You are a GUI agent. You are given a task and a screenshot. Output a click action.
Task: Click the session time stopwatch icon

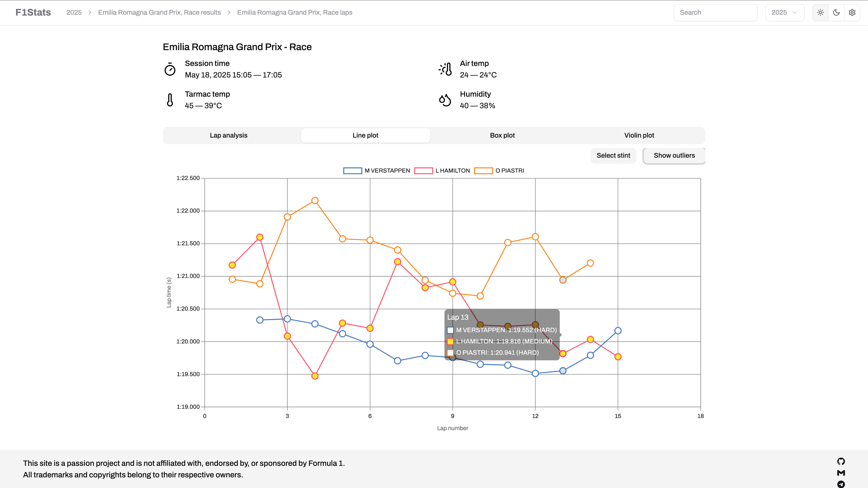170,69
